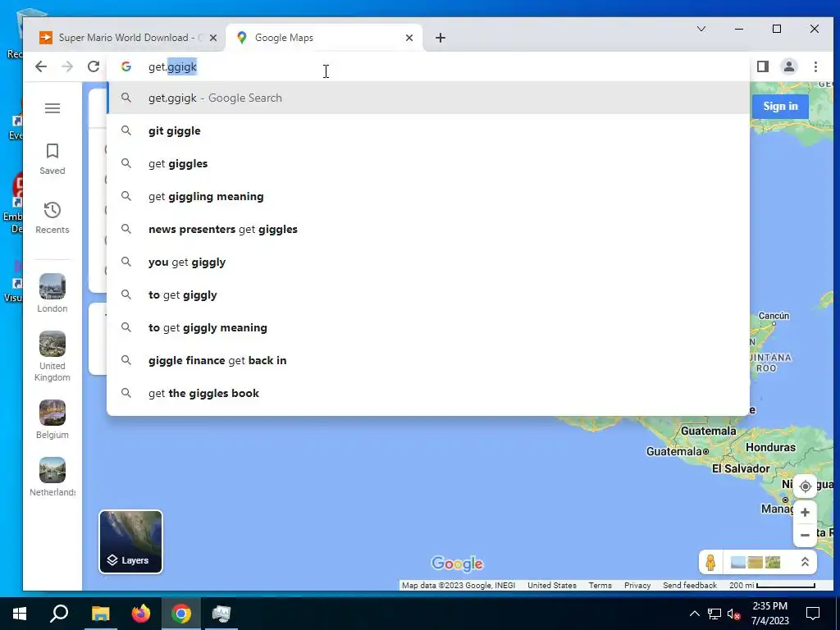This screenshot has width=840, height=630.
Task: Show hidden system tray icons
Action: click(x=694, y=614)
